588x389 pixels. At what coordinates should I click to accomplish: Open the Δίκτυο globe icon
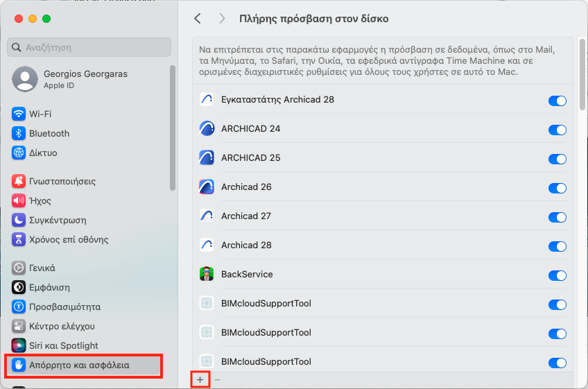[x=18, y=153]
